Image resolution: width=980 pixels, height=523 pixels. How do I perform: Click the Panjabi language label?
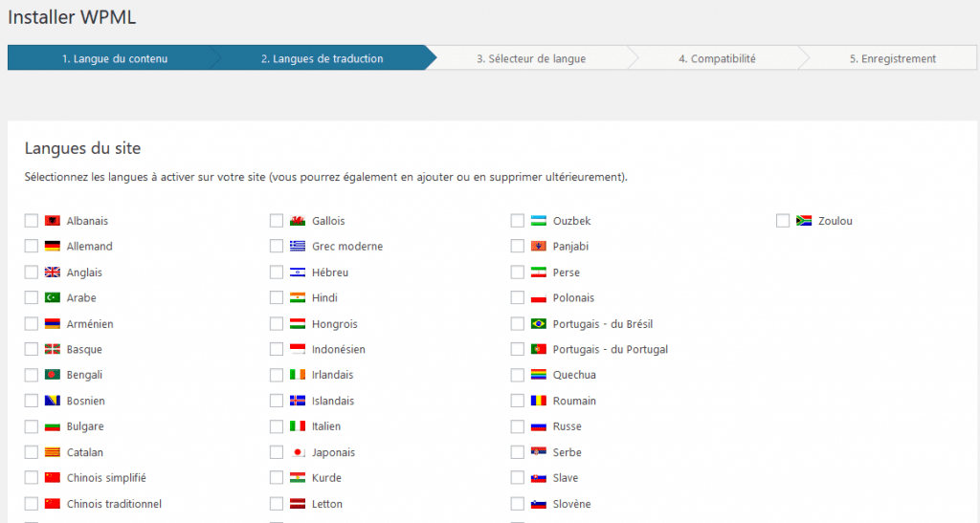(570, 247)
